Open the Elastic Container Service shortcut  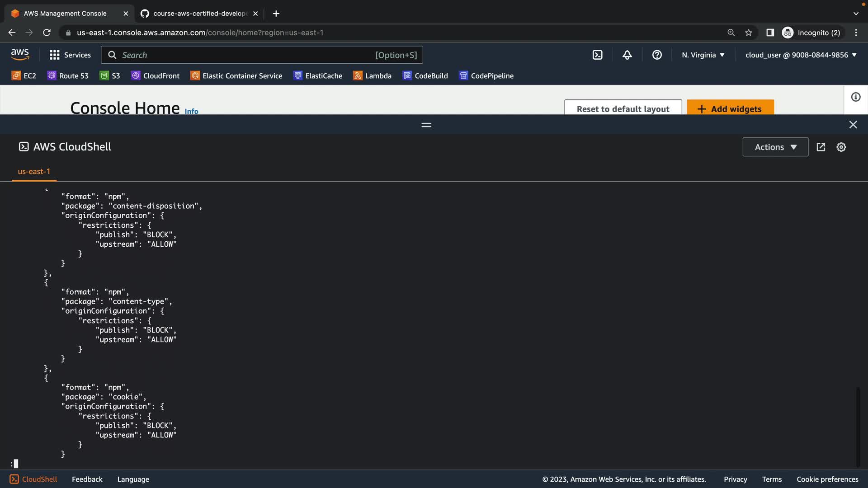coord(236,76)
